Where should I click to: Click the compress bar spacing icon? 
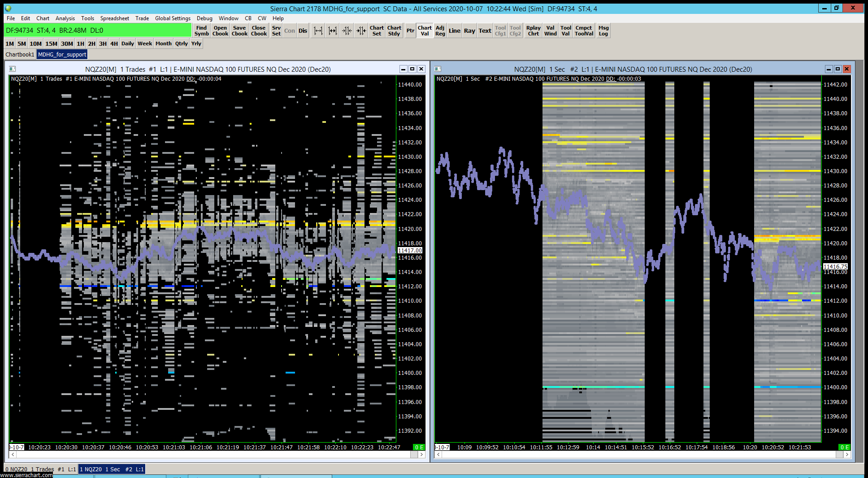tap(347, 30)
